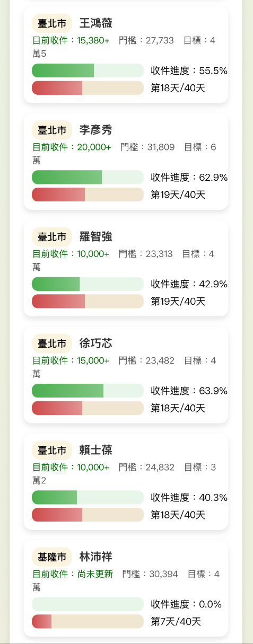Click the red day-count bar for 王鴻薇

88,88
